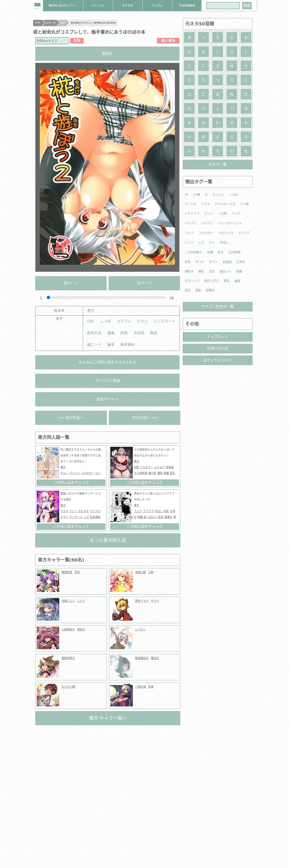Viewport: 289px width, 868px height.
Task: Open 黒谷ヤマメ manga thumbnail in doujin list
Action: [x=122, y=506]
